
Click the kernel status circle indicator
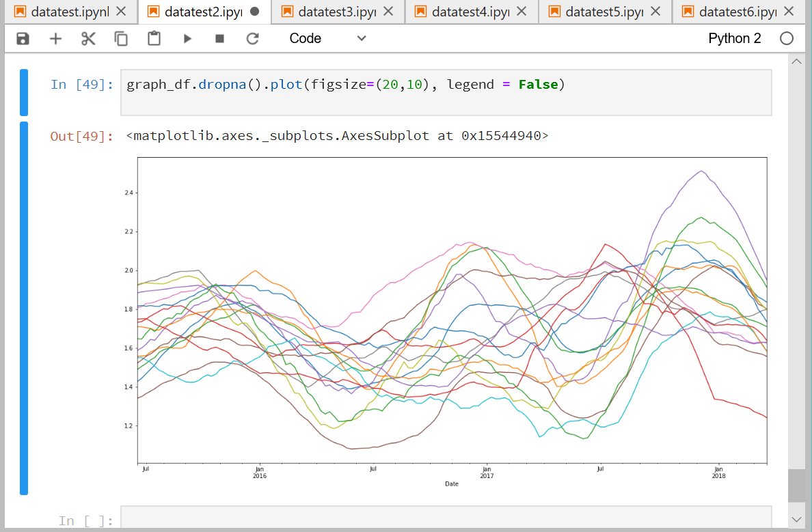click(786, 38)
